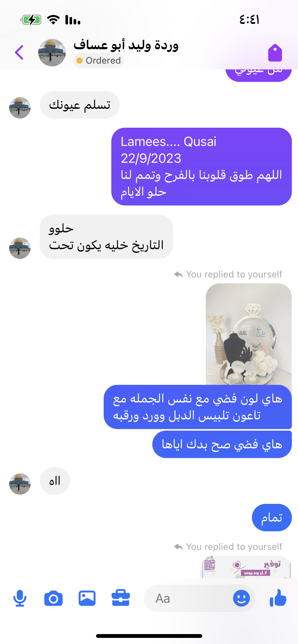Tap the briefcase business tools icon
298x644 pixels.
pyautogui.click(x=121, y=598)
